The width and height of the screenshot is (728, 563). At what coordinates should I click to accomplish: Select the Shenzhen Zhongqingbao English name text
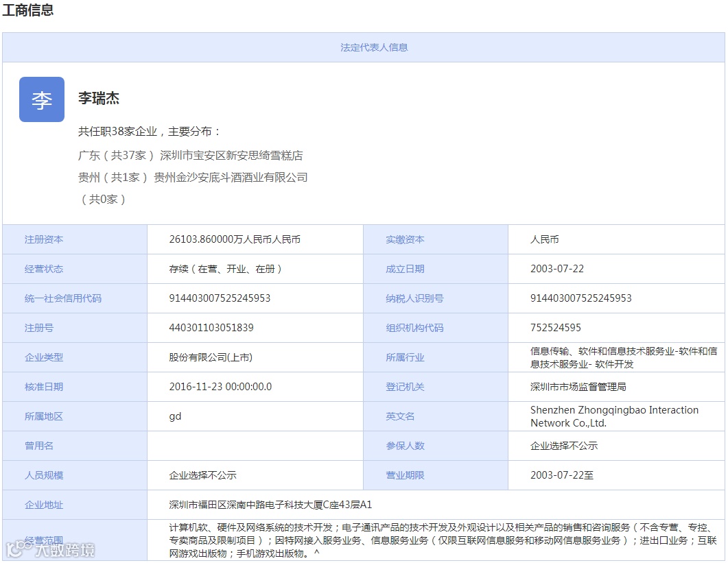tap(614, 416)
